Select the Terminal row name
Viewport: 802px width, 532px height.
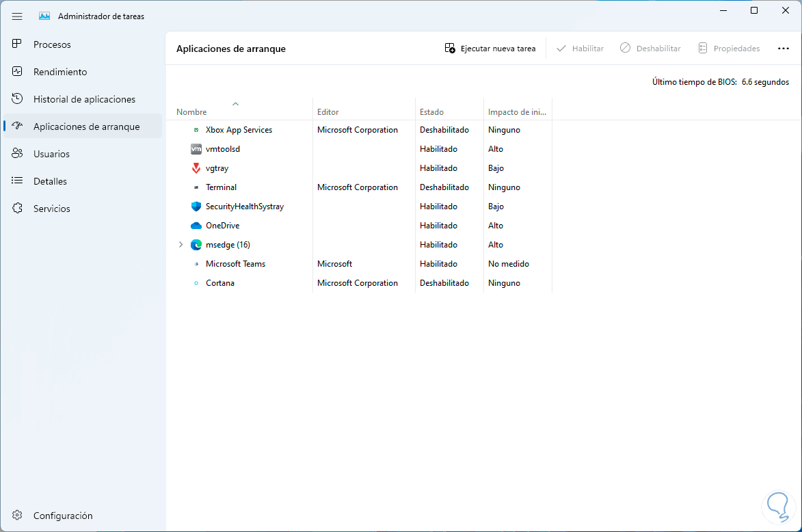[221, 187]
